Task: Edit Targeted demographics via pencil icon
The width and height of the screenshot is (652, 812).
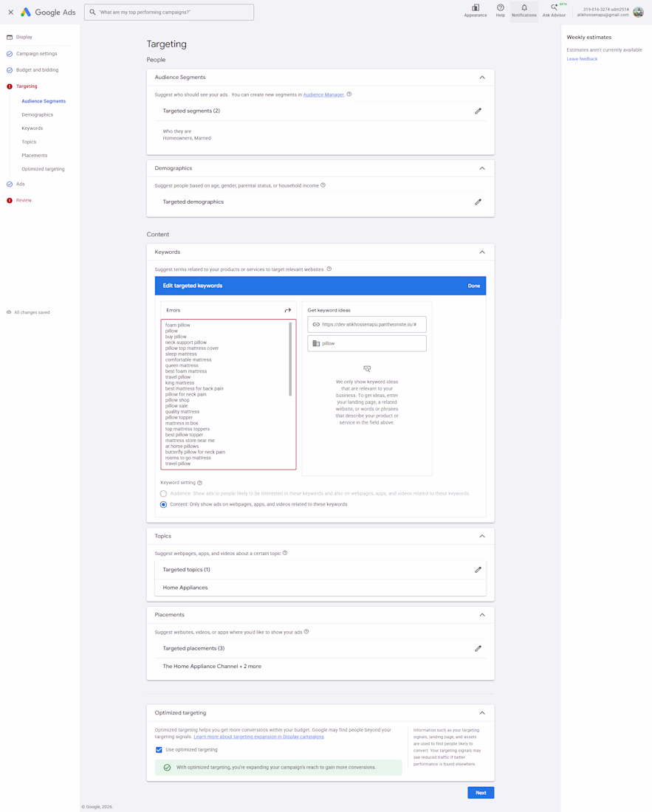Action: coord(478,202)
